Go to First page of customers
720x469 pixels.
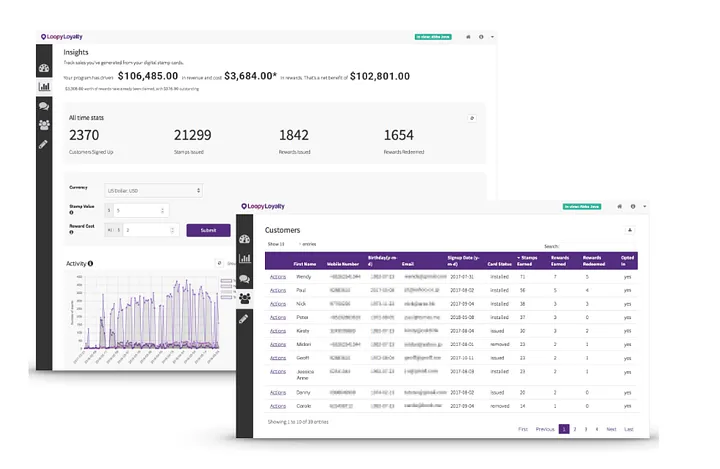[523, 429]
